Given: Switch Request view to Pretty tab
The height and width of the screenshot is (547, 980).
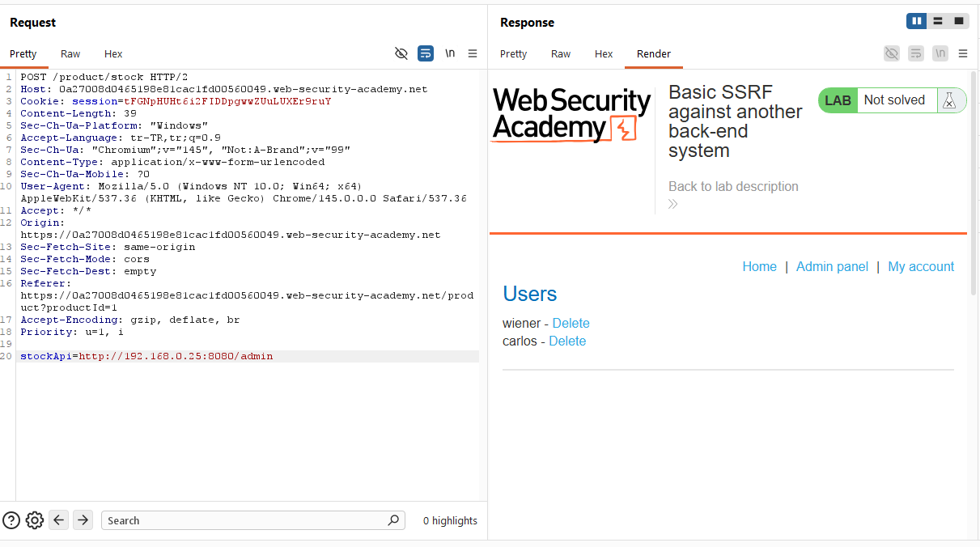Looking at the screenshot, I should 23,54.
